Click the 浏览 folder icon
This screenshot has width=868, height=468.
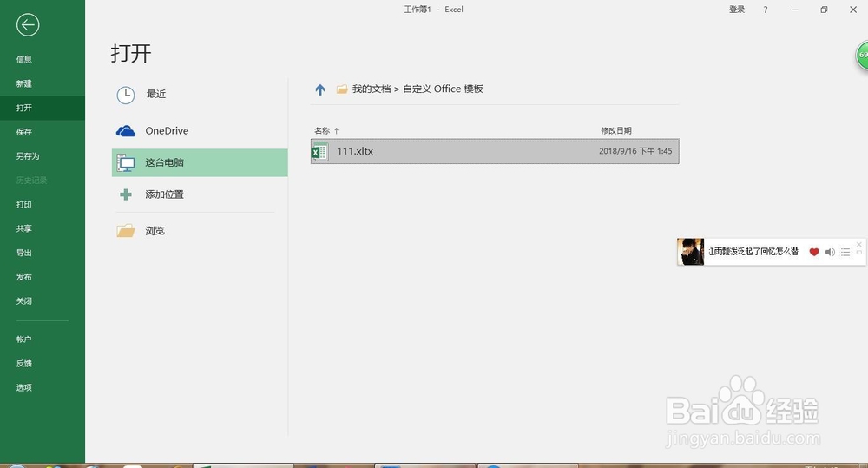pos(126,231)
